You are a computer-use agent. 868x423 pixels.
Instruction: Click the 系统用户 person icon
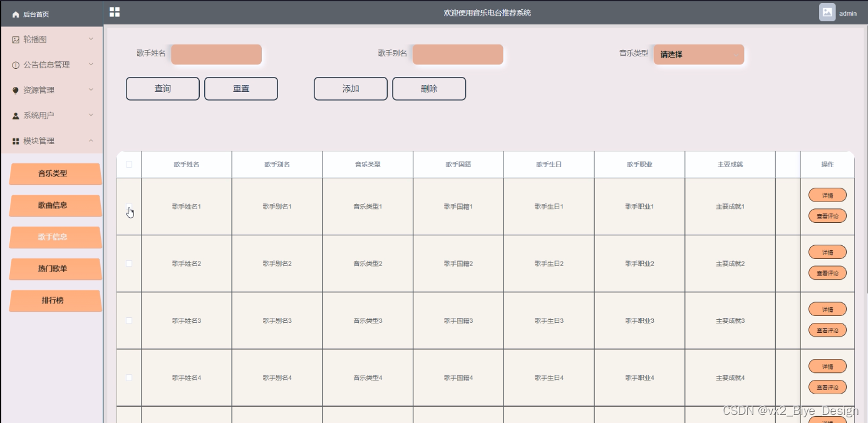tap(16, 116)
